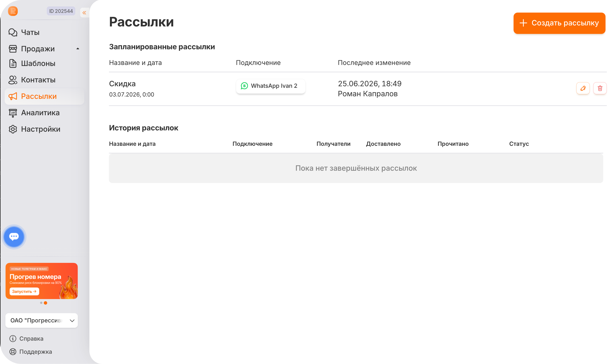Image resolution: width=614 pixels, height=364 pixels.
Task: Open the blue chat support widget
Action: click(x=14, y=237)
